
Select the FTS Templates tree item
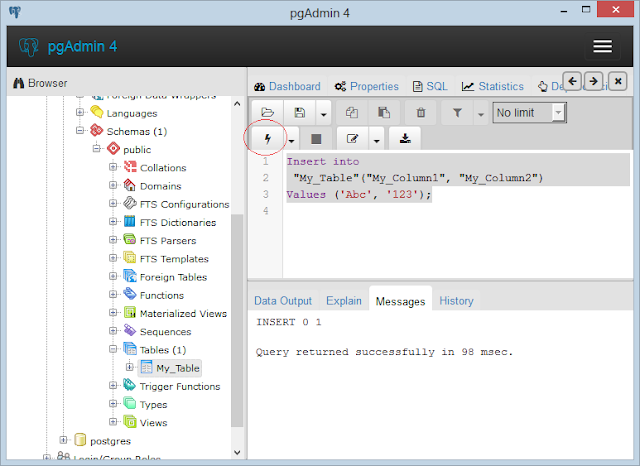pyautogui.click(x=174, y=259)
